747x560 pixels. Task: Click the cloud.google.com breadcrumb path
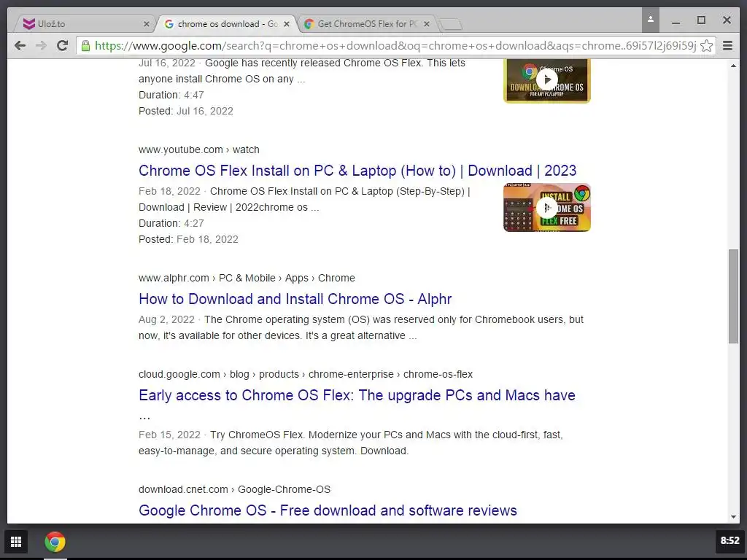pos(306,374)
